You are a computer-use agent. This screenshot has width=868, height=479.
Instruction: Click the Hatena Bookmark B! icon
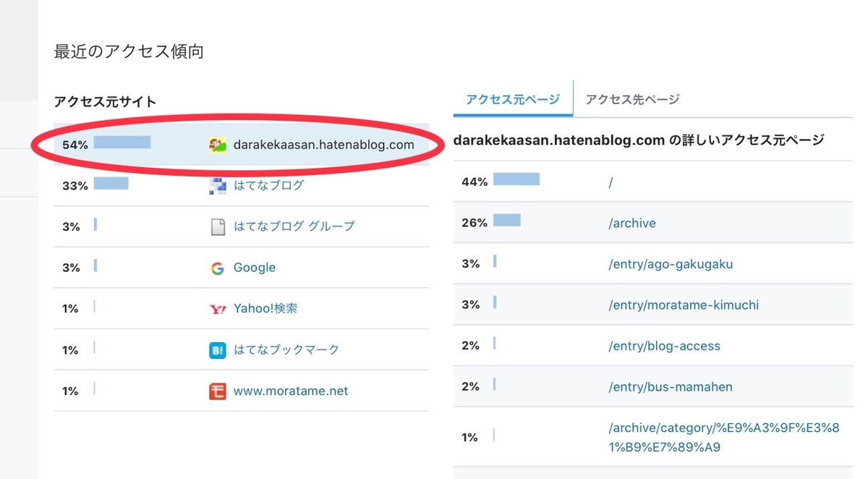click(218, 350)
